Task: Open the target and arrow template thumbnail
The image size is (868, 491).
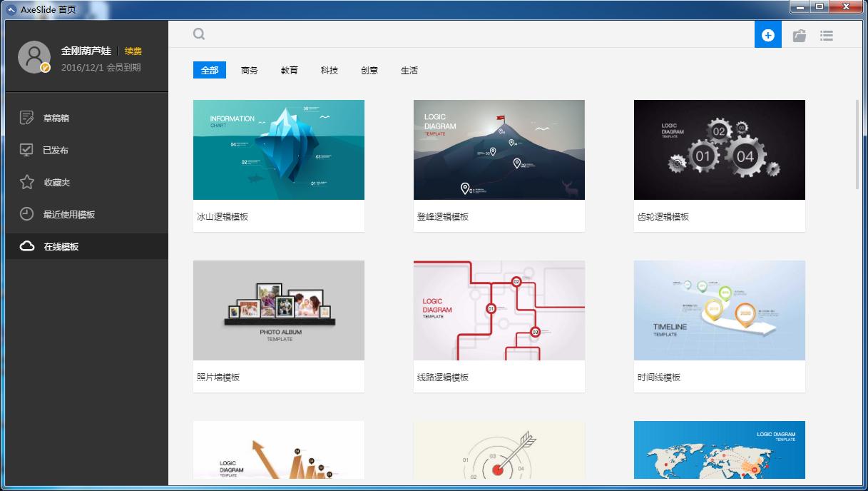Action: 499,450
